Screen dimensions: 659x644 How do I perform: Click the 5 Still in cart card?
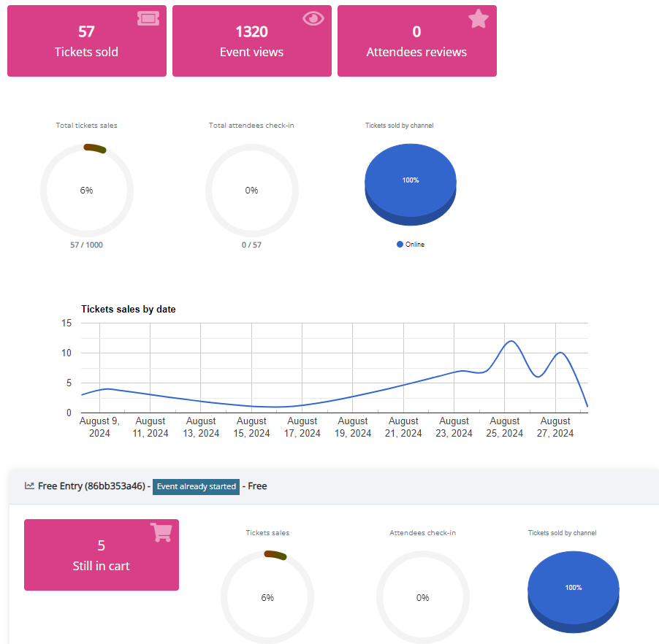coord(101,555)
